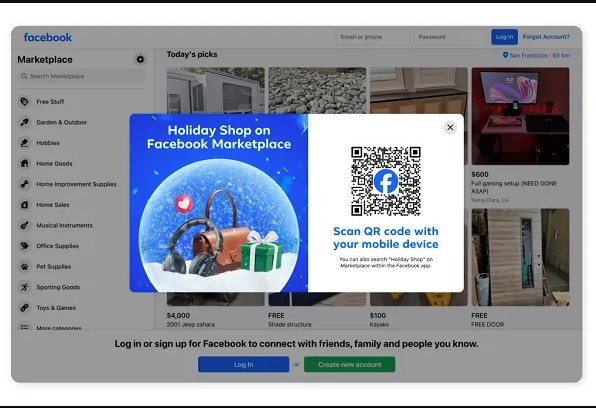Viewport: 596px width, 408px height.
Task: Click the Facebook icon inside QR code
Action: [x=386, y=181]
